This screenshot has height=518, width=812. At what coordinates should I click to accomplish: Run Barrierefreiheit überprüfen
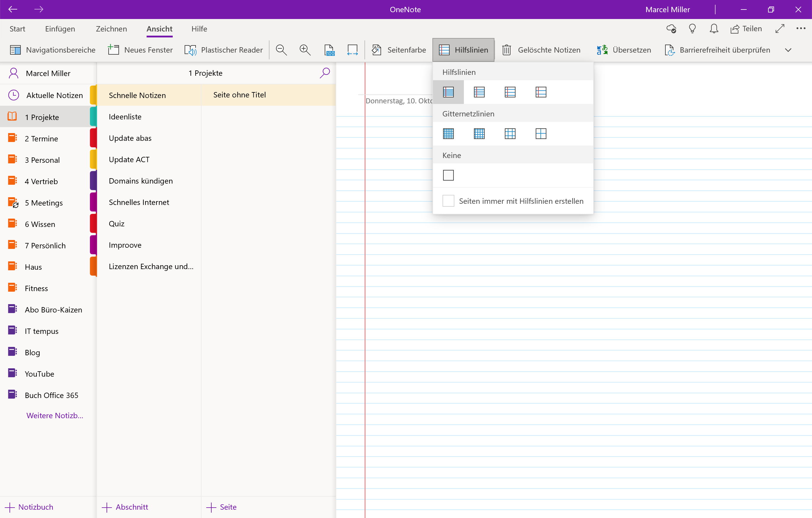718,50
